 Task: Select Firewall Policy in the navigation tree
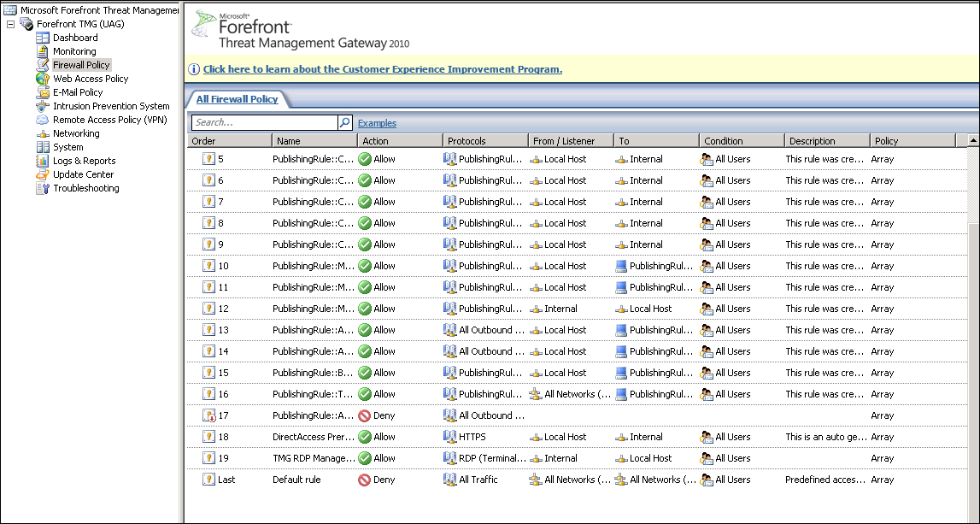pos(81,65)
